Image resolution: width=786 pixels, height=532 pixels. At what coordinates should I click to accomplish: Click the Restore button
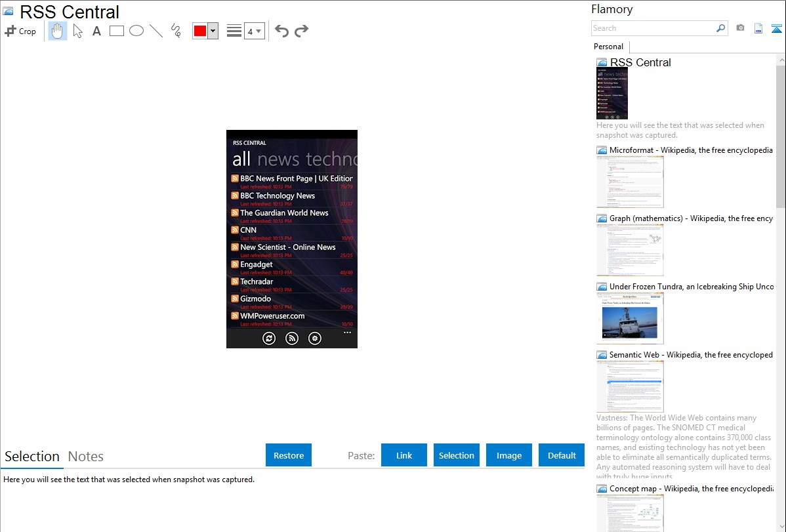pyautogui.click(x=289, y=455)
